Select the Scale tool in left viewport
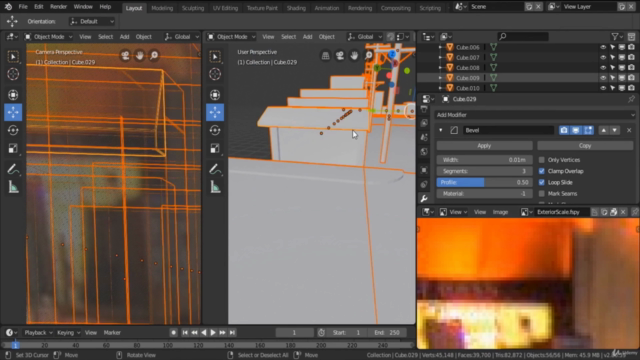The width and height of the screenshot is (640, 360). [x=13, y=148]
